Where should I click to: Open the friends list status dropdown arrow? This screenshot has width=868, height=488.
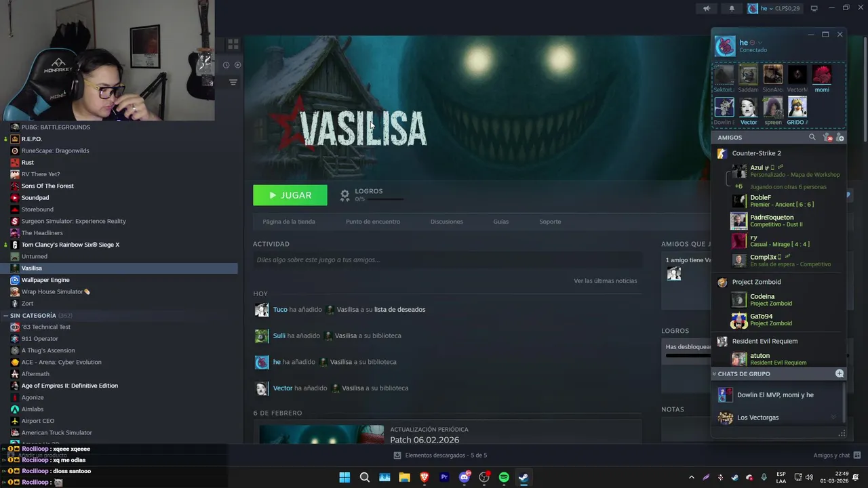pyautogui.click(x=759, y=43)
